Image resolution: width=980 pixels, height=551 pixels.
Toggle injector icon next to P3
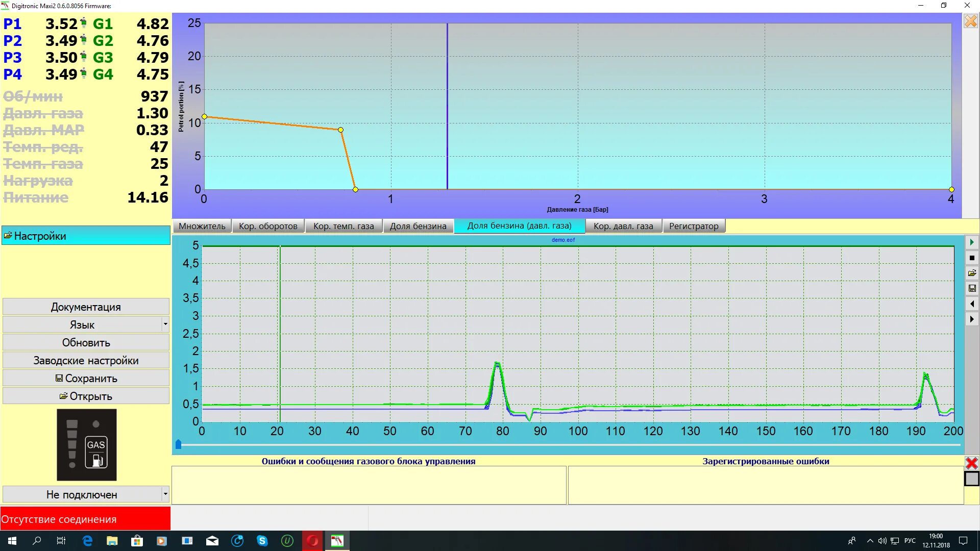point(84,57)
